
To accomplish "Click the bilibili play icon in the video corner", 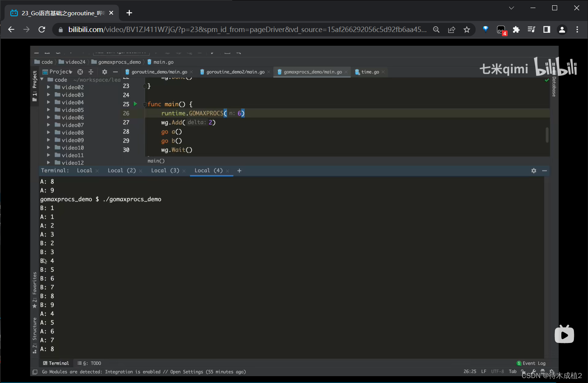I will (x=564, y=334).
